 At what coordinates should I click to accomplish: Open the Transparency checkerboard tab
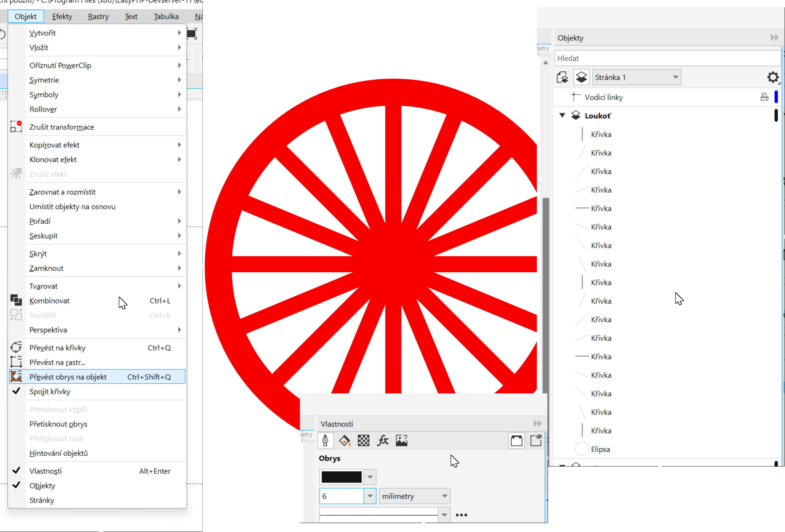[364, 441]
